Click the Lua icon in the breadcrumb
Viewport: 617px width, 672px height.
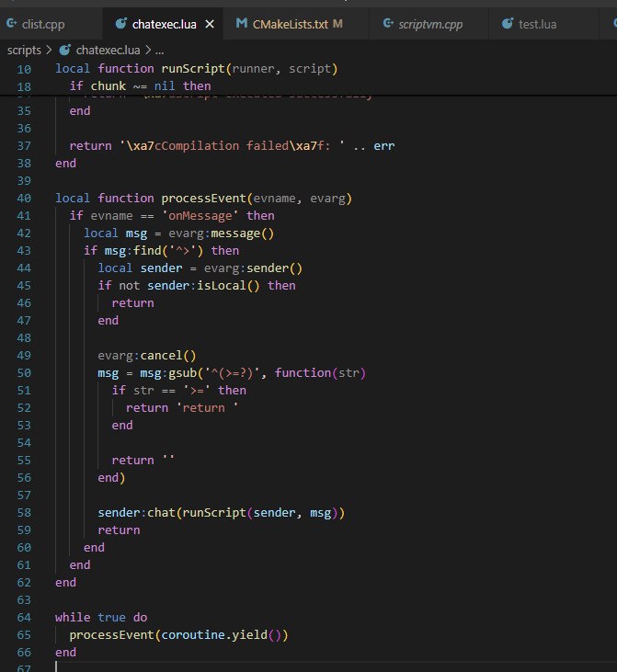pyautogui.click(x=65, y=51)
